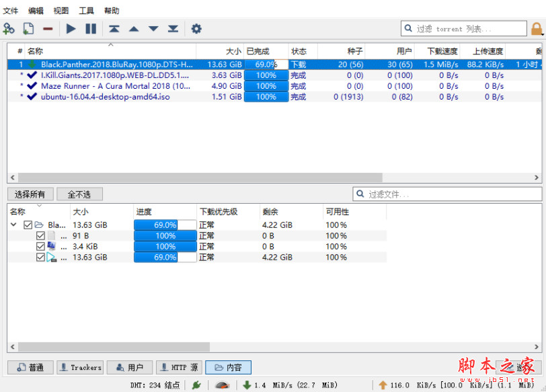Screen dimensions: 546x392
Task: Open the 文件 menu
Action: pyautogui.click(x=11, y=11)
